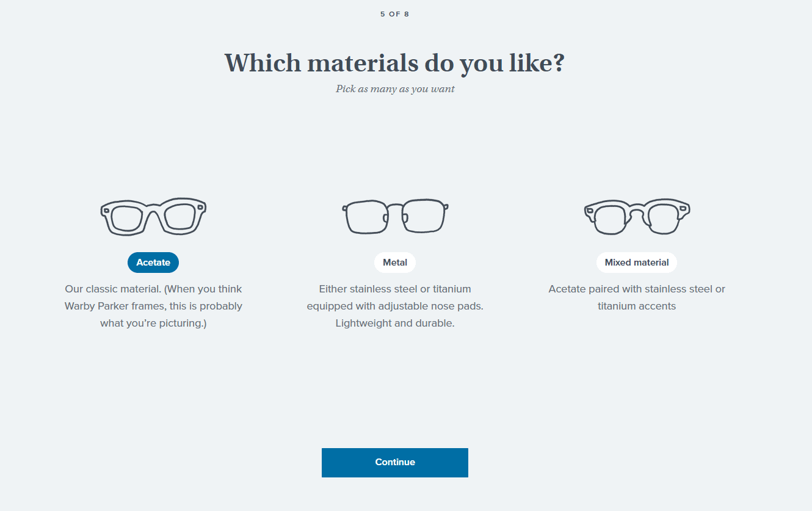
Task: Click the thick acetate glasses illustration
Action: [x=153, y=217]
